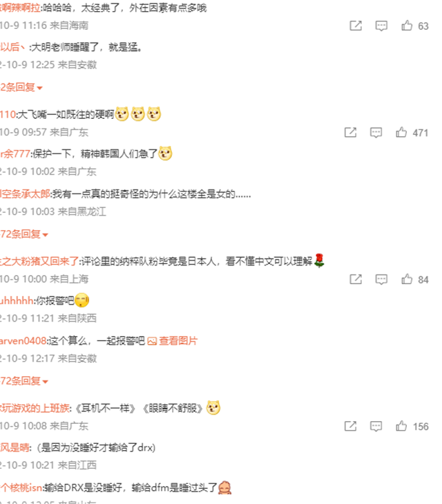Share the comment with 156 likes
The width and height of the screenshot is (442, 504).
point(350,426)
